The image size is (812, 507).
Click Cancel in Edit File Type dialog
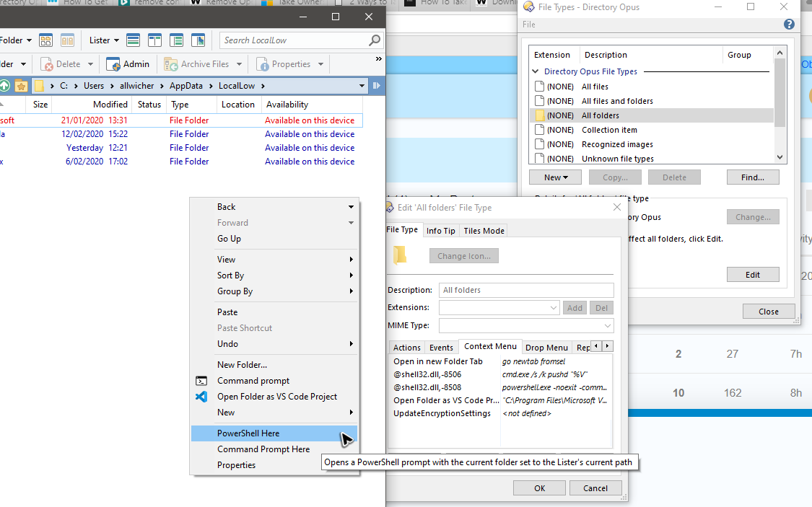pyautogui.click(x=595, y=488)
